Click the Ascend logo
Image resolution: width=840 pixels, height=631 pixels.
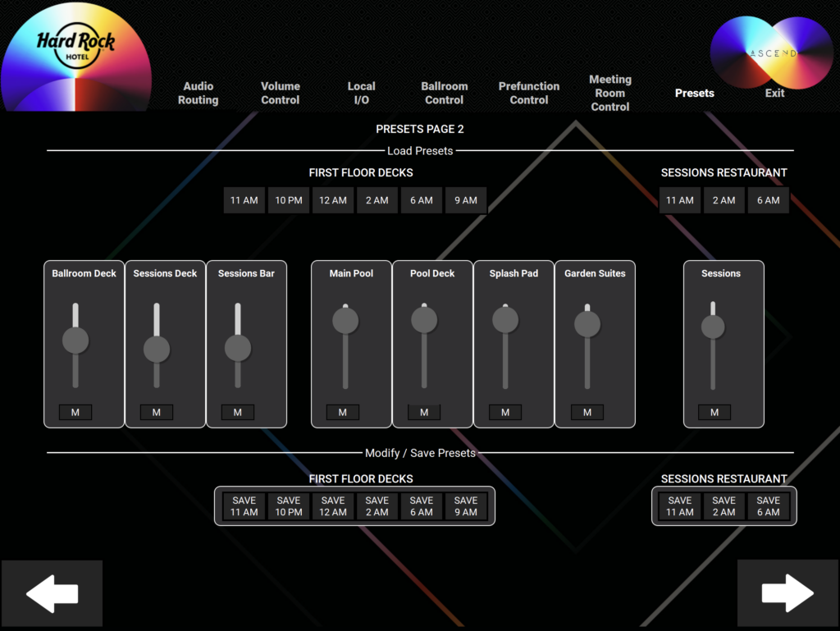click(x=771, y=51)
